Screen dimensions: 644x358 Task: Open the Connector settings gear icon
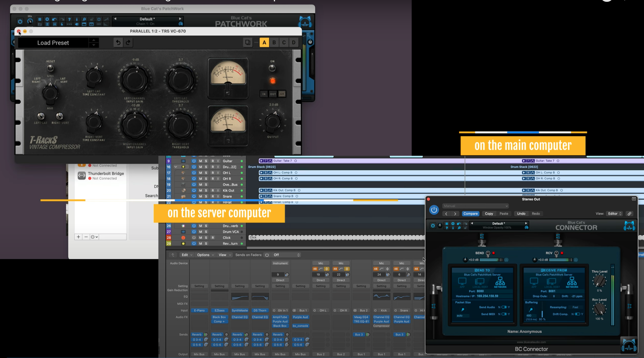pyautogui.click(x=453, y=224)
